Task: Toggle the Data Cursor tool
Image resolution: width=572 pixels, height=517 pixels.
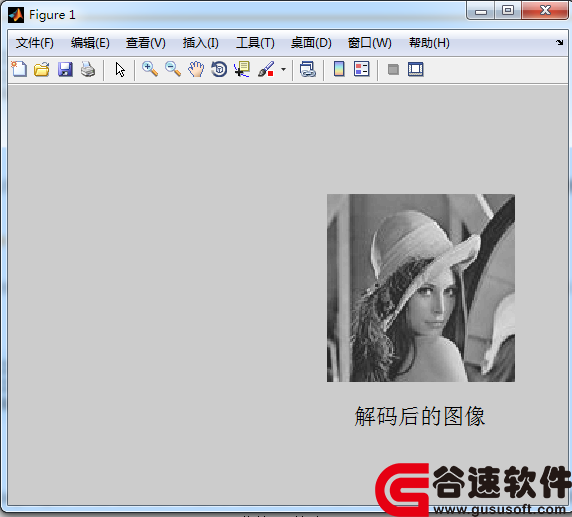Action: click(x=242, y=69)
